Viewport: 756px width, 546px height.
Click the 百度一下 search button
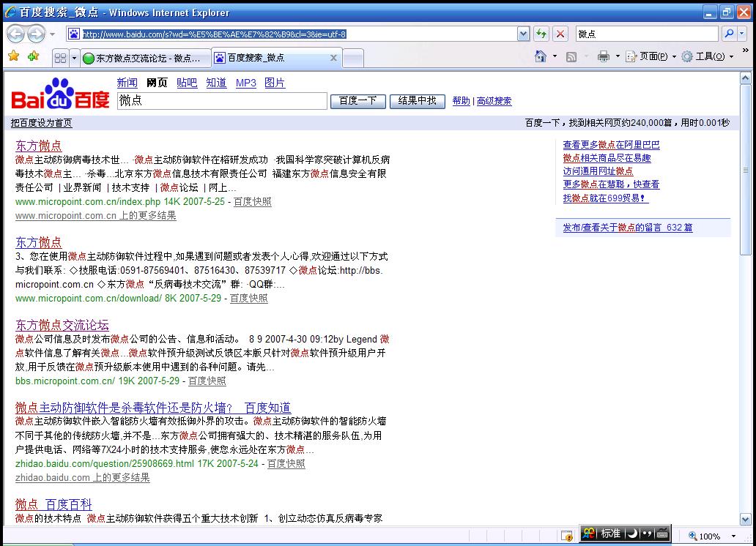[357, 101]
